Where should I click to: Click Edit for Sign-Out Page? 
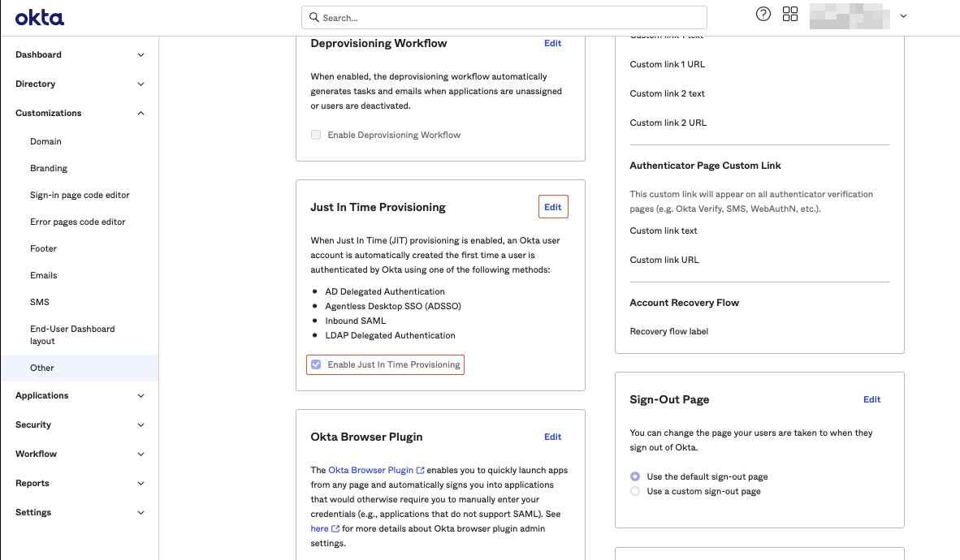click(871, 399)
